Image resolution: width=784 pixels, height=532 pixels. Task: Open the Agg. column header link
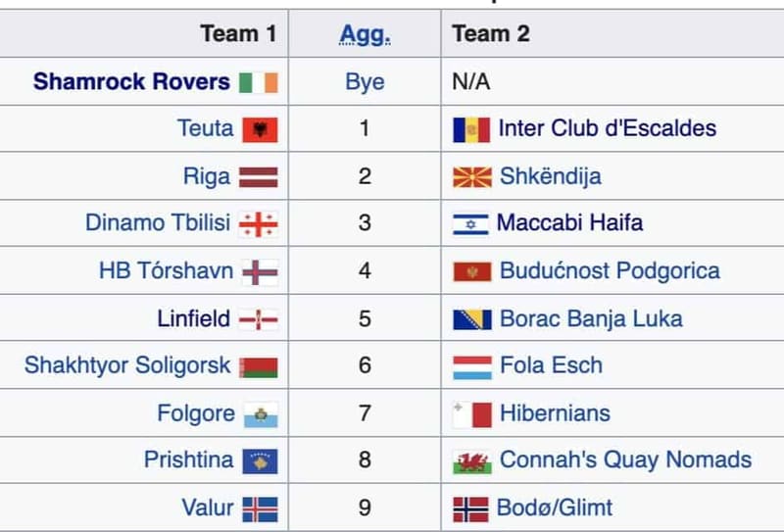click(365, 34)
